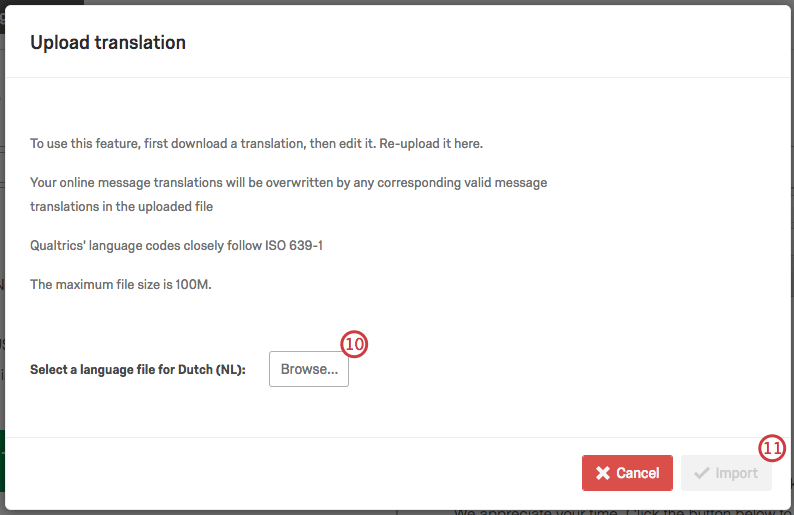
Task: Click the checkmark icon on Import
Action: (702, 473)
